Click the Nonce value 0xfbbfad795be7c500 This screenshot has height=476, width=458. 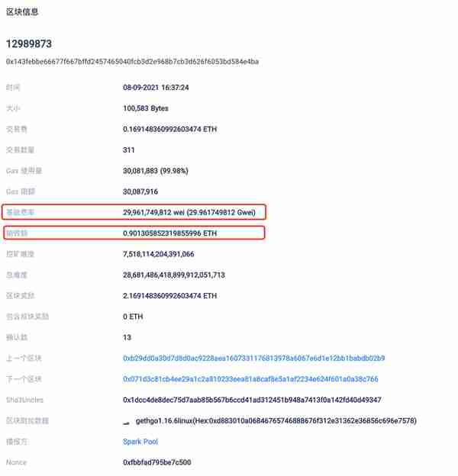(x=157, y=462)
